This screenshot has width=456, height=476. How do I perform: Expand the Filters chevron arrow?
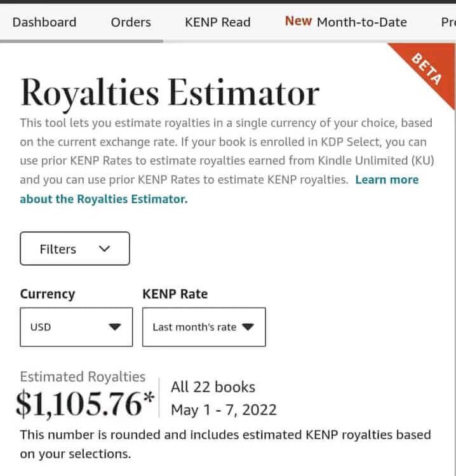pos(105,249)
